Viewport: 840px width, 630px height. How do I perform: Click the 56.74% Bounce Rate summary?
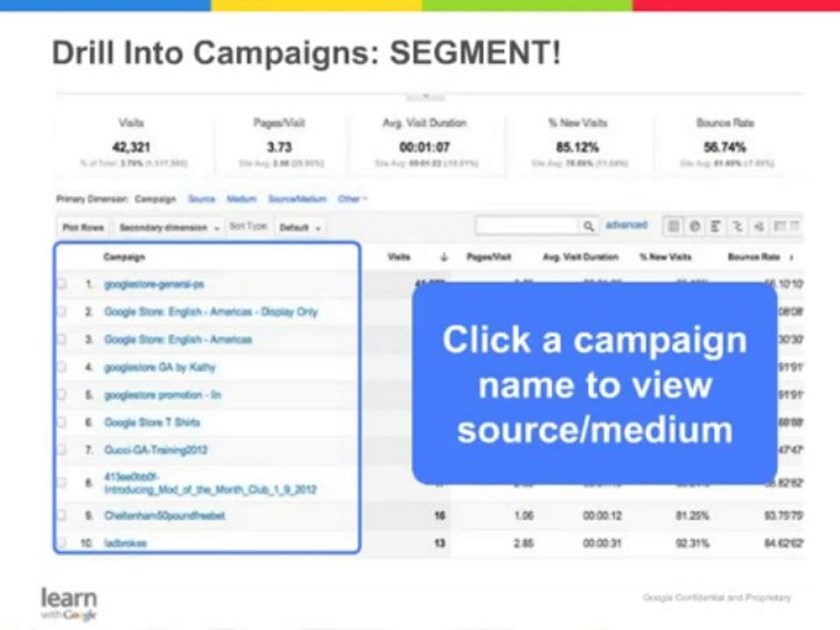724,147
